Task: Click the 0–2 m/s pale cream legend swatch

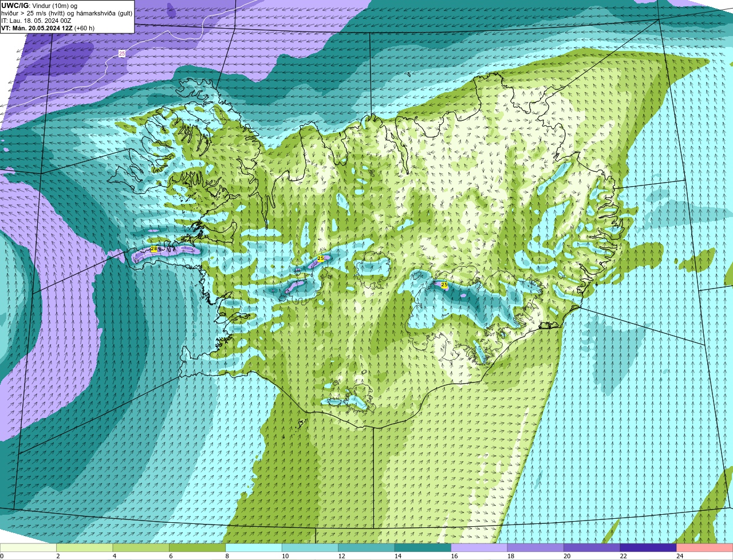Action: point(28,548)
